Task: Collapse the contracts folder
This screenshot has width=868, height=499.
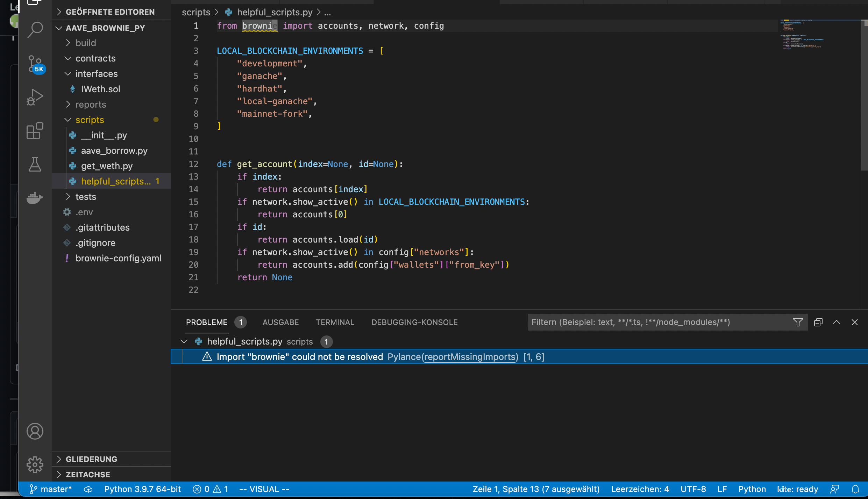Action: tap(111, 58)
